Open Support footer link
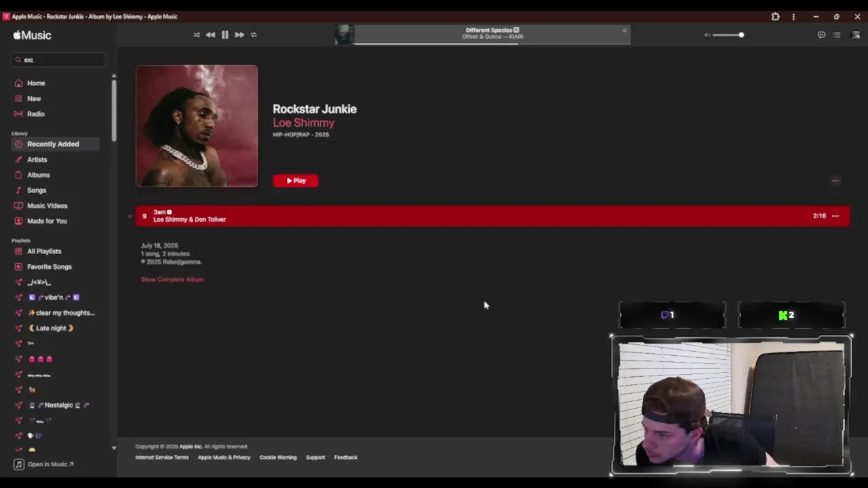 click(x=315, y=457)
